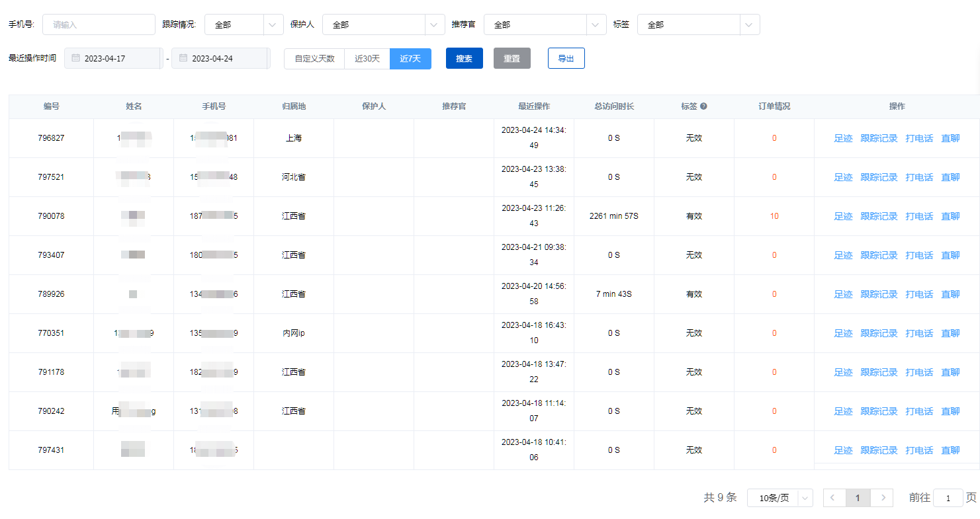Image resolution: width=980 pixels, height=519 pixels.
Task: Open 跟踪记录 for row 797521
Action: click(x=879, y=177)
